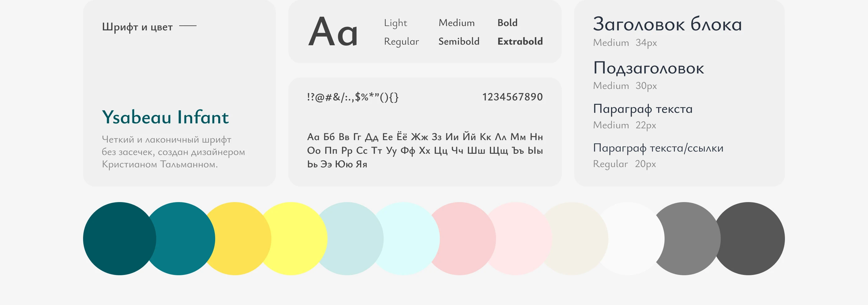The image size is (868, 305).
Task: Click the Medium weight label beside Light
Action: tap(457, 23)
